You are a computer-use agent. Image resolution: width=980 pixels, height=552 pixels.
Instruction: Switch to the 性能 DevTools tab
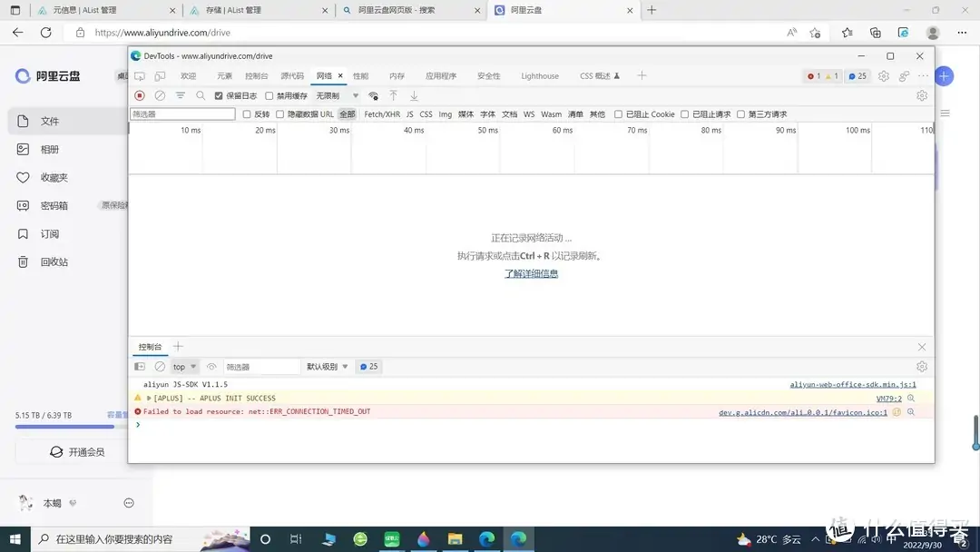[x=360, y=76]
